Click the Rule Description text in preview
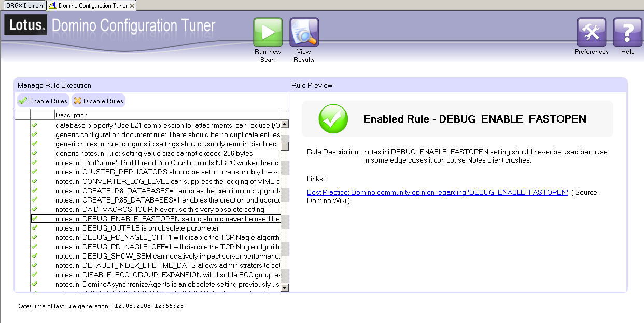Image resolution: width=644 pixels, height=323 pixels. pos(485,156)
